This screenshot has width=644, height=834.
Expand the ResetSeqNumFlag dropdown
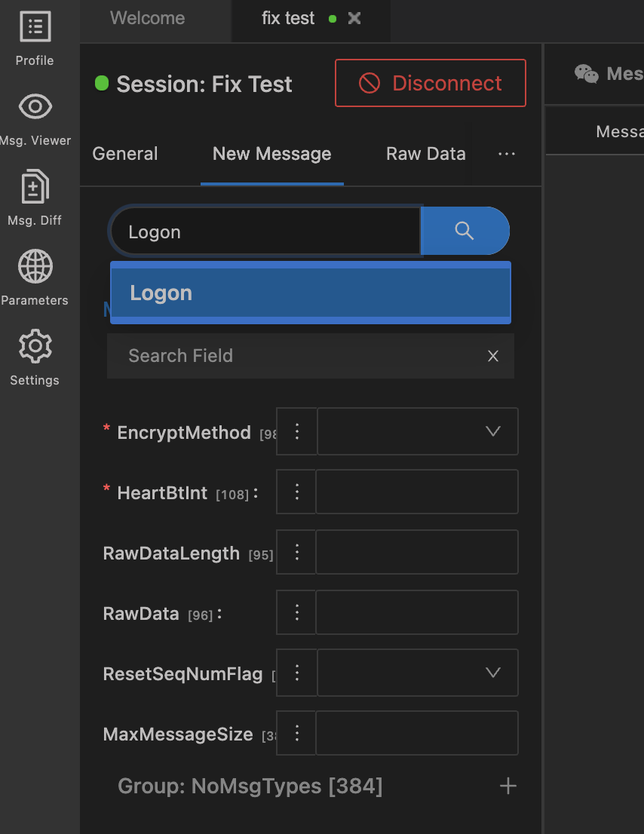point(492,673)
